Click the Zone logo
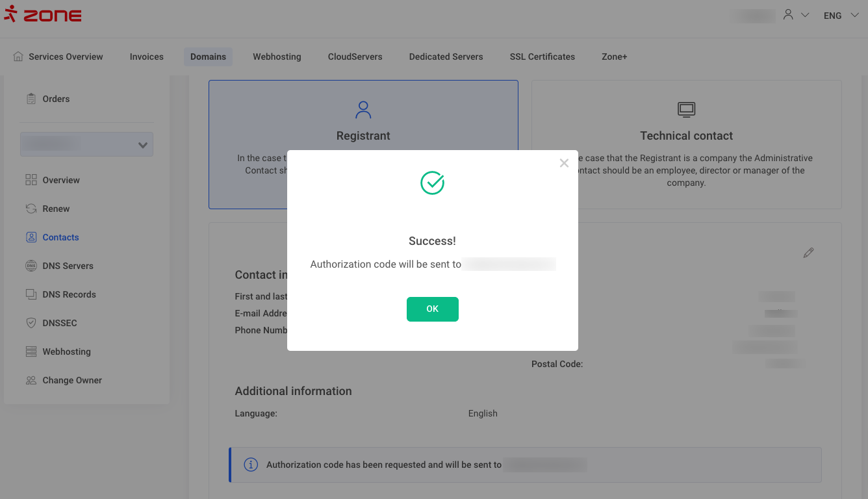Viewport: 868px width, 499px height. [43, 16]
